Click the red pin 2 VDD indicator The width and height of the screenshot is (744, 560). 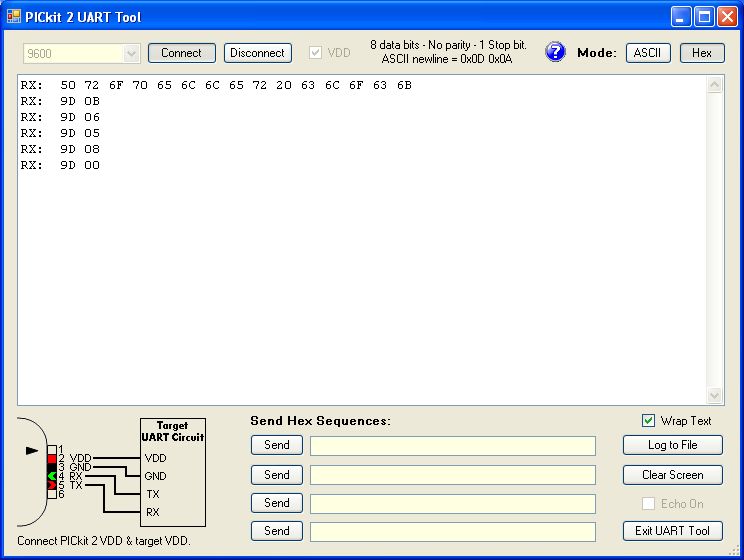[52, 458]
